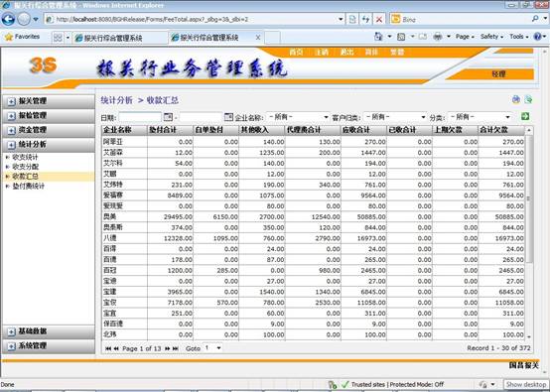Open 收支分配 in the sidebar tree
Image resolution: width=550 pixels, height=392 pixels.
(25, 167)
